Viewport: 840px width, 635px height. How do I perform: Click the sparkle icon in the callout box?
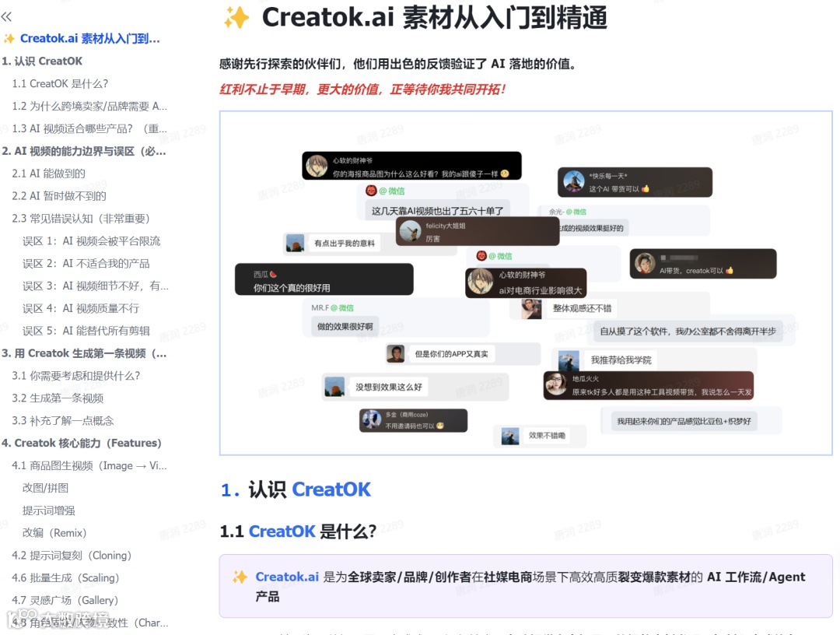click(240, 577)
